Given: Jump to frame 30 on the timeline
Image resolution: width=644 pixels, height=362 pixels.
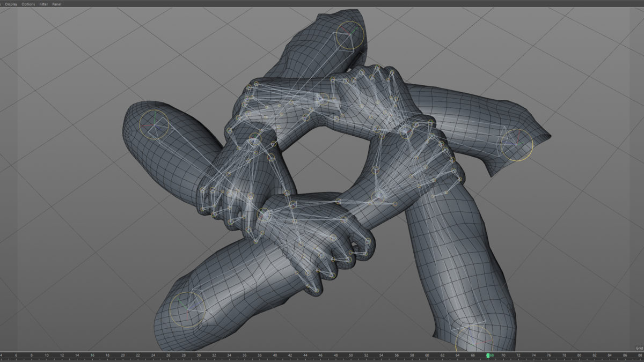Looking at the screenshot, I should [199, 356].
